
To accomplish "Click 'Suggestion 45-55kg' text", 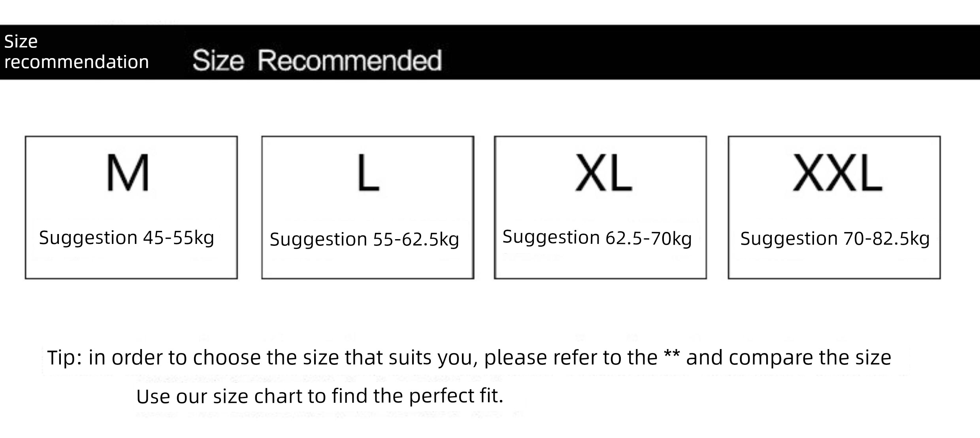I will 126,238.
